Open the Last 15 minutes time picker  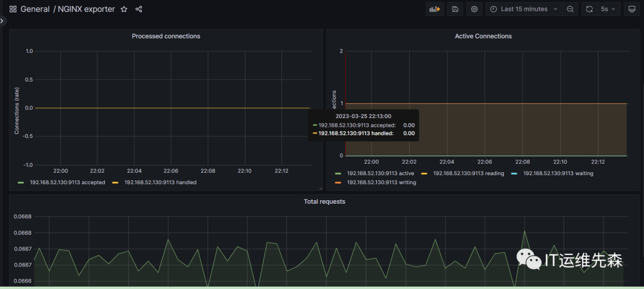coord(524,9)
